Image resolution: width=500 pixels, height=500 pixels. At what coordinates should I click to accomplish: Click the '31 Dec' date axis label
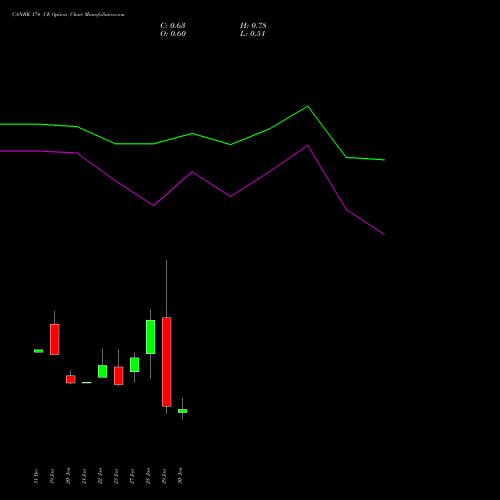point(36,476)
